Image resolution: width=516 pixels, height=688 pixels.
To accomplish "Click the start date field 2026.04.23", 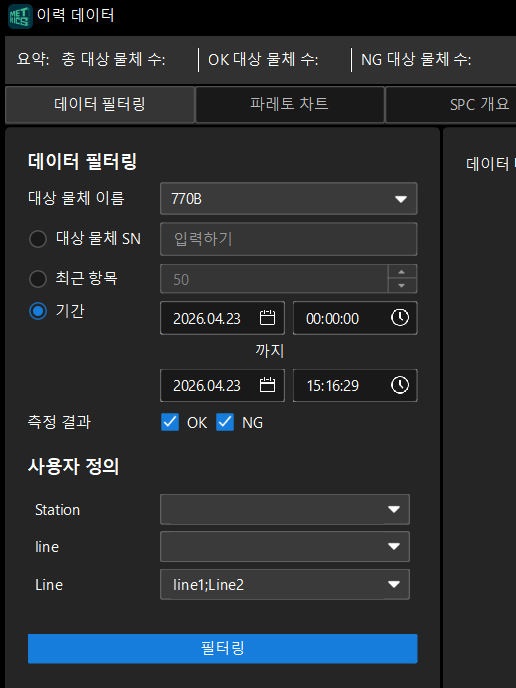I will [x=222, y=318].
